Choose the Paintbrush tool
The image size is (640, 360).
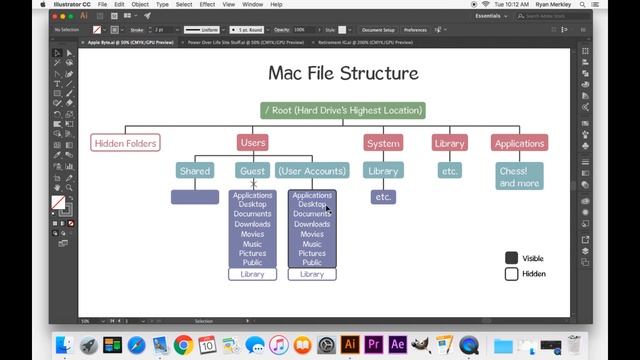[x=69, y=93]
